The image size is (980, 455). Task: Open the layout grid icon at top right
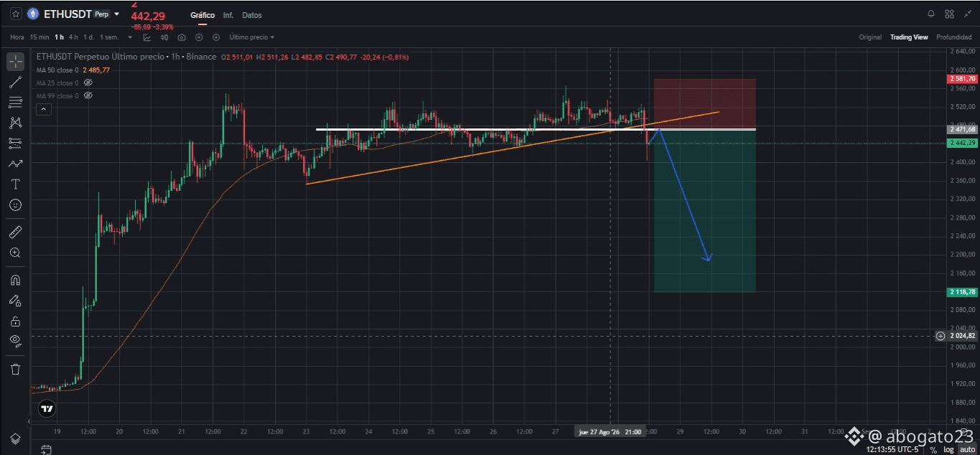(x=949, y=14)
